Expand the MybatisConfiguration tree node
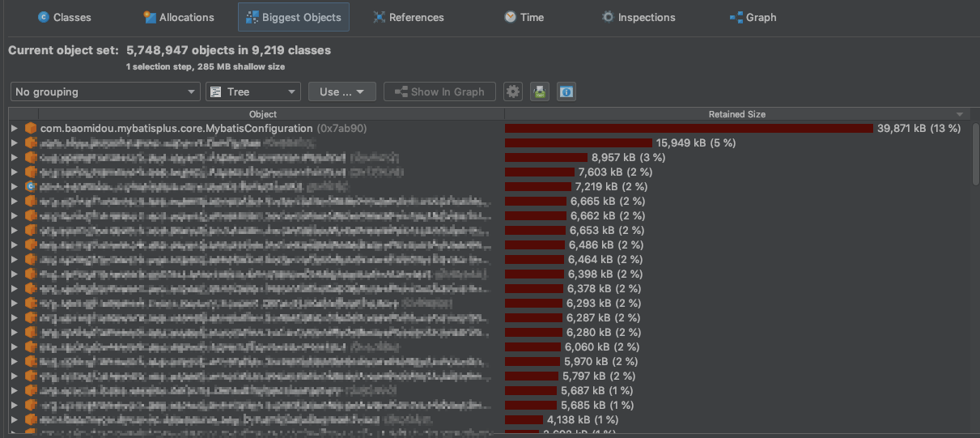Viewport: 980px width, 438px height. coord(14,129)
